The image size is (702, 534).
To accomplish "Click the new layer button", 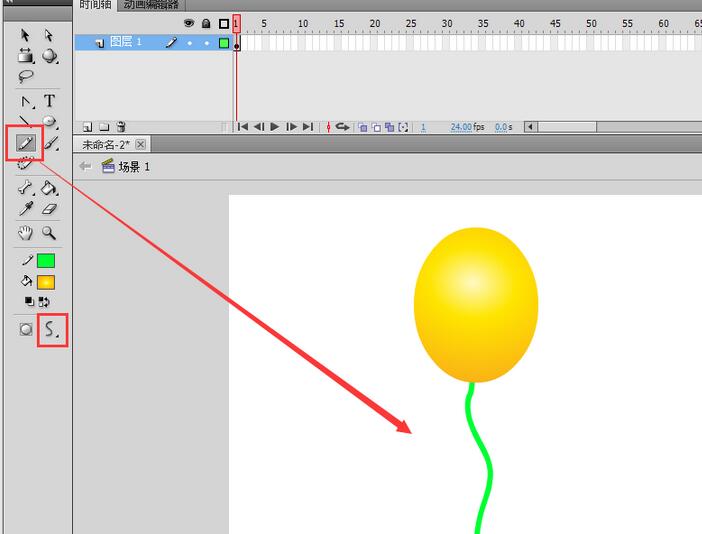I will [x=88, y=127].
